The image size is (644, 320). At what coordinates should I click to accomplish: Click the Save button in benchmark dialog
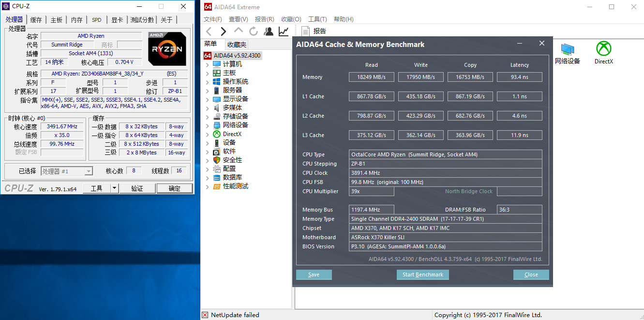tap(314, 274)
